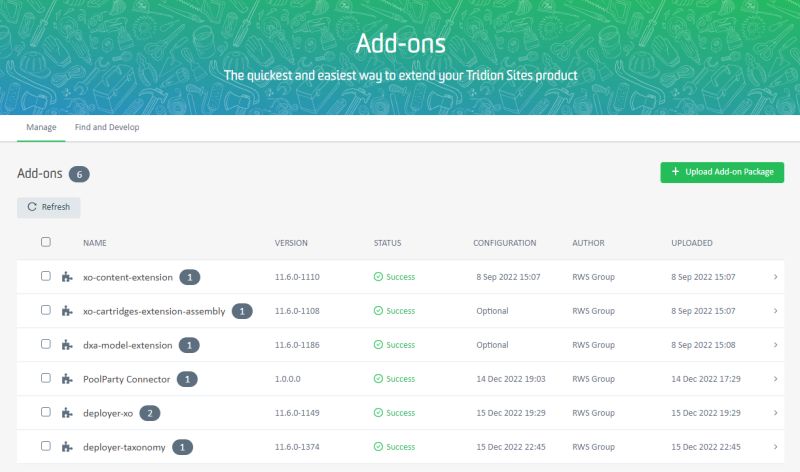Click version 11.6.0-1110 cell
Viewport: 800px width, 472px height.
(x=297, y=277)
